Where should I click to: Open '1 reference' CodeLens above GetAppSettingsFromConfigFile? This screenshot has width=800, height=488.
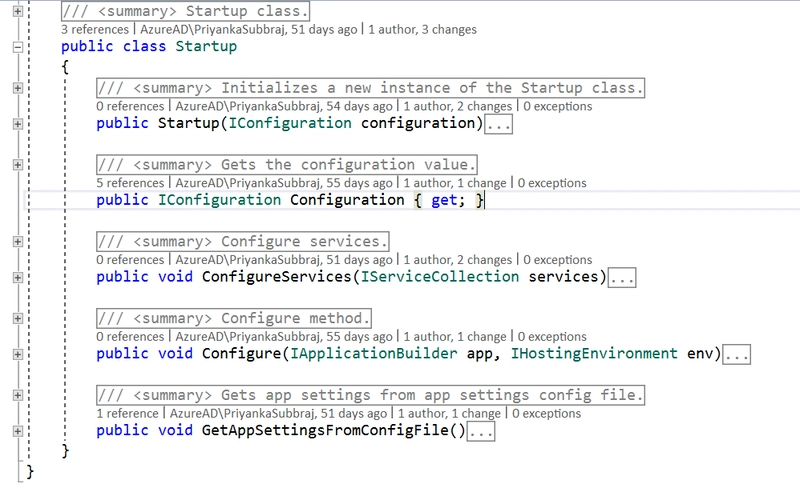pos(130,413)
